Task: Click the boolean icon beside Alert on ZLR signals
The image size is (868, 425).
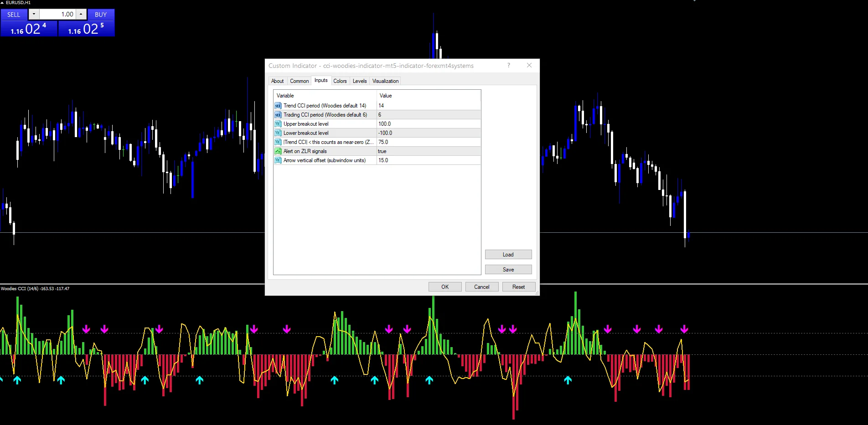Action: [278, 151]
